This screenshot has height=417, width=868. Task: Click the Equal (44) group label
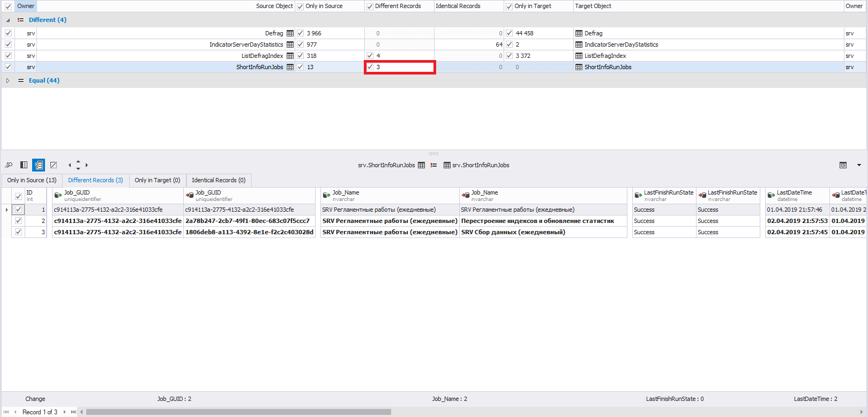click(44, 80)
